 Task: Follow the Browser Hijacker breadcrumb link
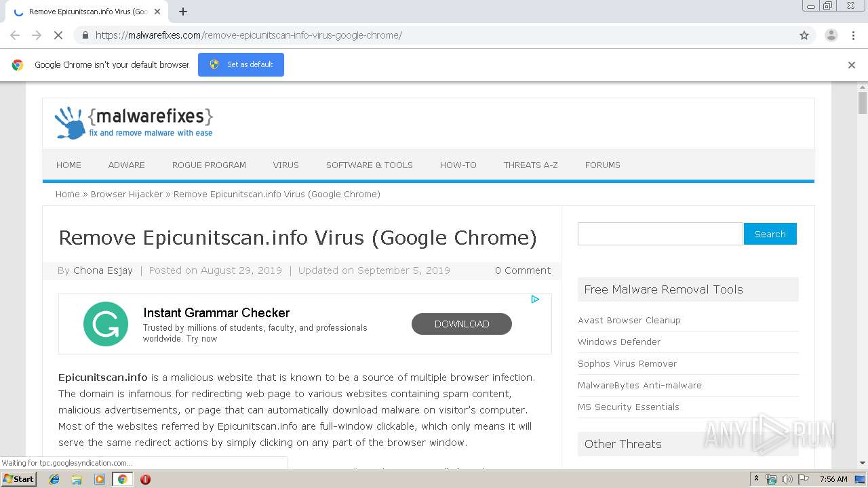(x=127, y=194)
